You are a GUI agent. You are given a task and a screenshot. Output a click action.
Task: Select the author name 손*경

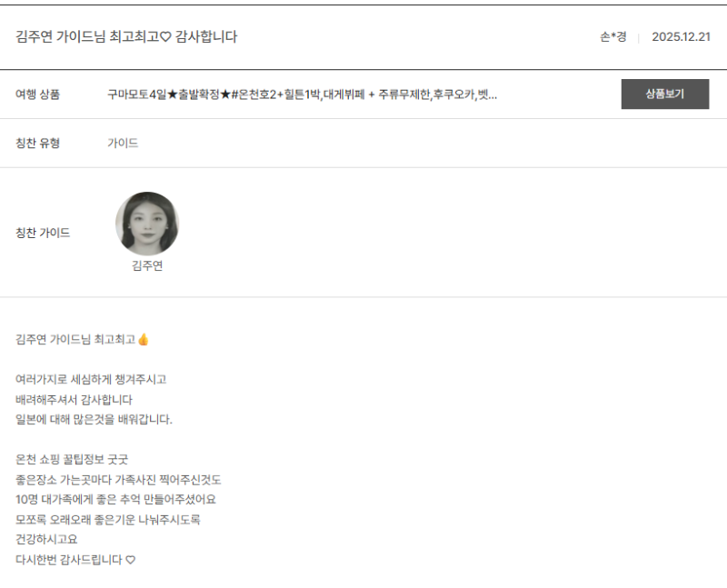[612, 37]
